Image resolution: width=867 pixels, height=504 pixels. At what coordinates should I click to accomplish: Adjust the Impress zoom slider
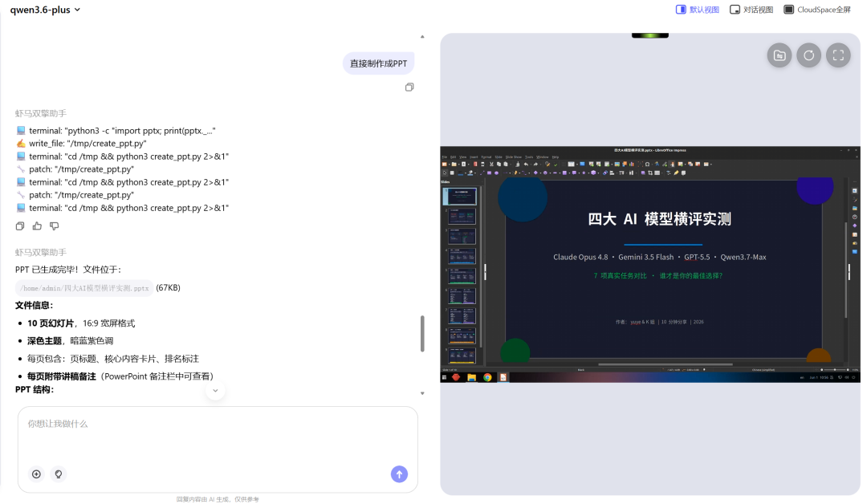[835, 370]
